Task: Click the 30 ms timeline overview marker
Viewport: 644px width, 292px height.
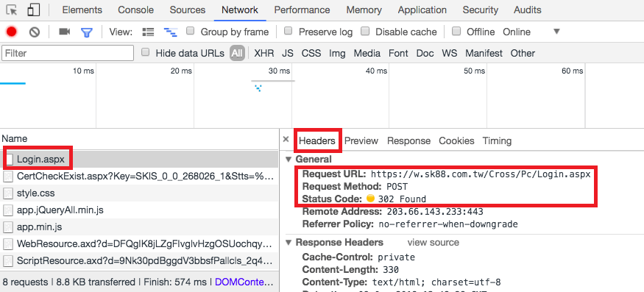Action: 279,71
